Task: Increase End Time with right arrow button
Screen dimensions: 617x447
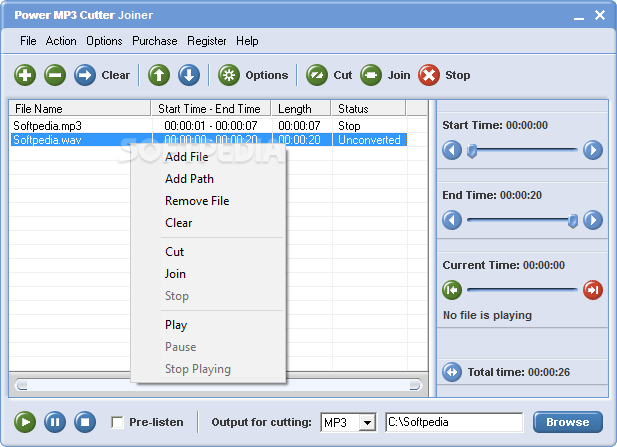Action: point(593,220)
